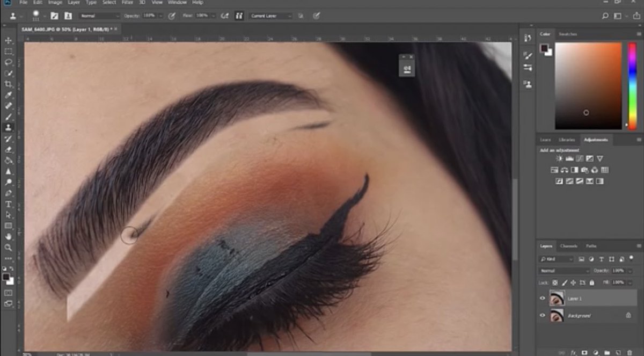Select the Pen tool

(9, 193)
